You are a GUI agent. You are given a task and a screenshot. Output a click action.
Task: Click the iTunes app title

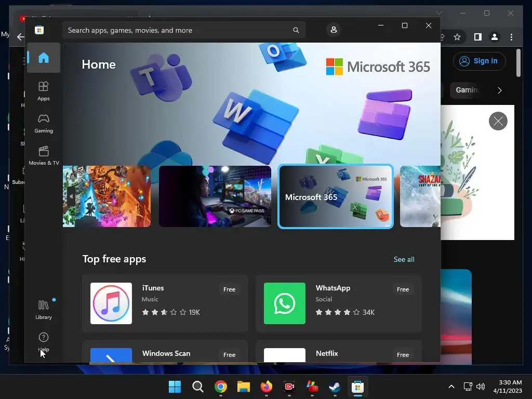pyautogui.click(x=153, y=288)
